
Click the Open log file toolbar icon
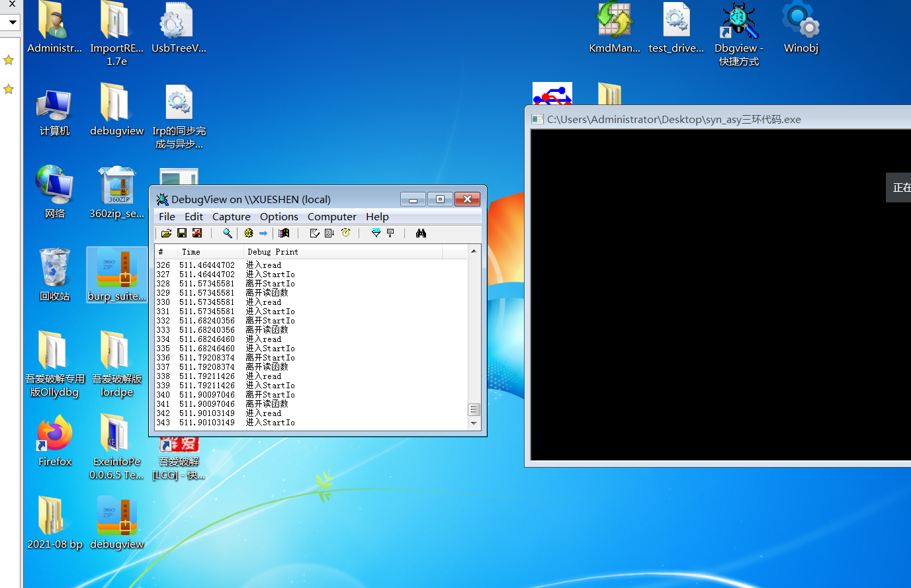pos(166,233)
